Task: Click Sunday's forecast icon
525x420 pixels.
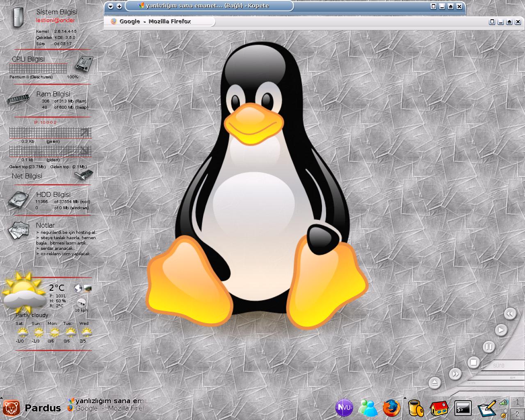Action: point(38,332)
